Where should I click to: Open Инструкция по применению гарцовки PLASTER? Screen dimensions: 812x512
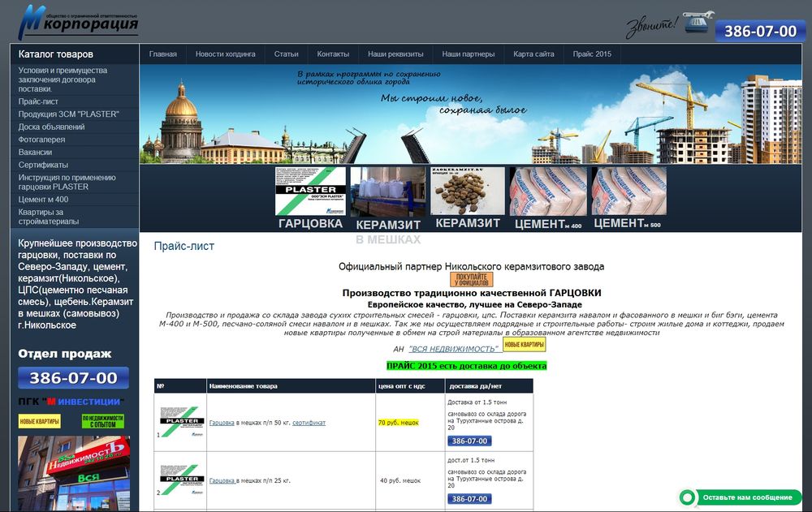(x=67, y=182)
